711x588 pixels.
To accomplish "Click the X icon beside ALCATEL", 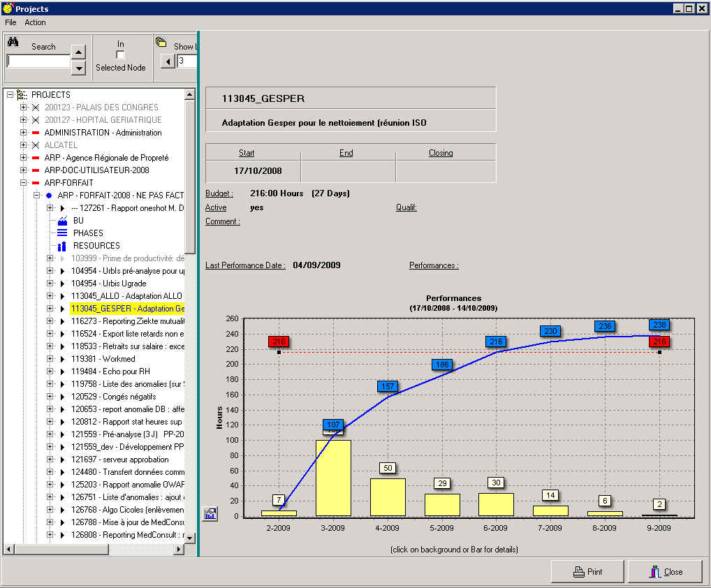I will click(36, 145).
